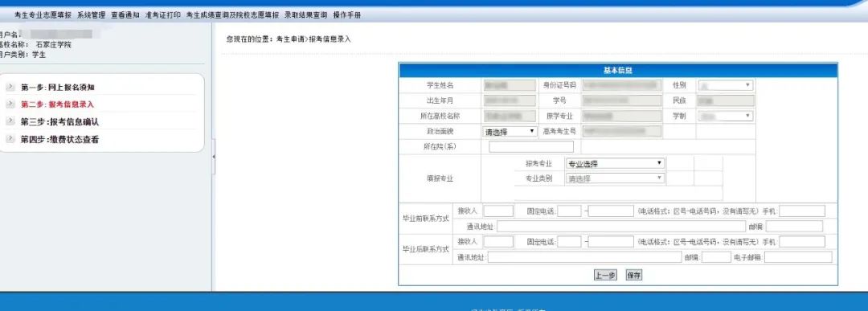Go to 第二步:报考信息录入 step

pyautogui.click(x=58, y=104)
